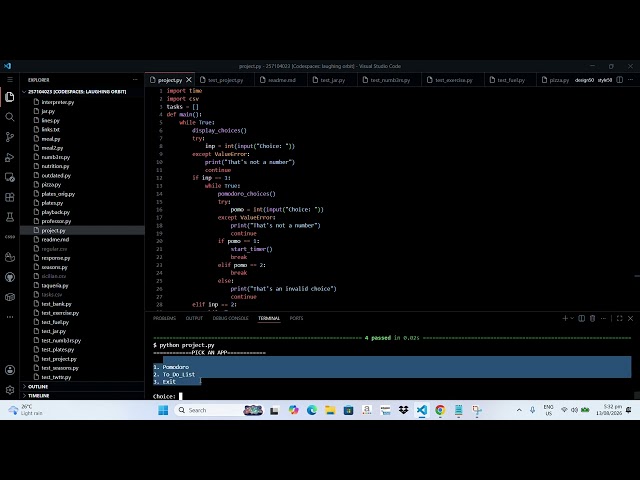Open the CS50 activity bar item

10,237
